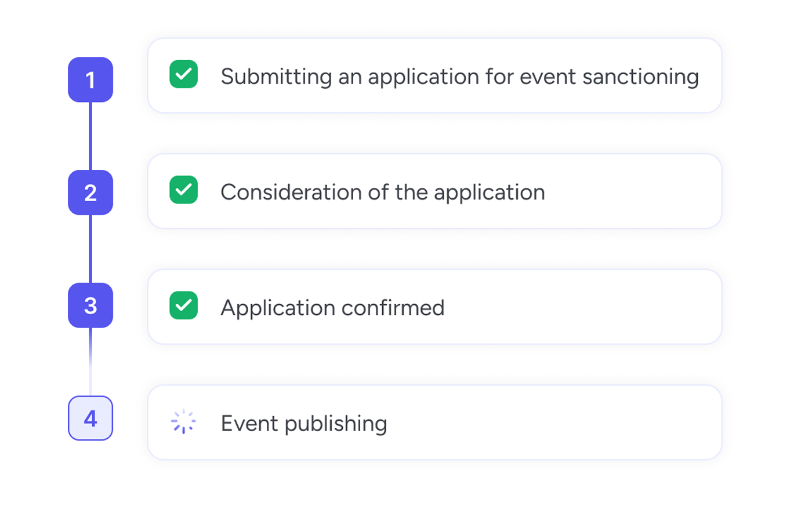Click the loading spinner beside Event publishing

coord(183,421)
